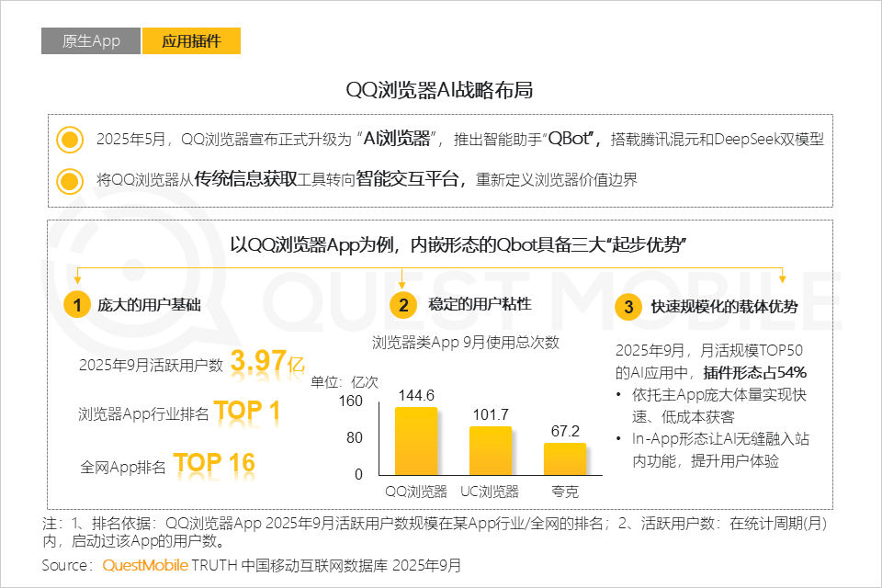Click the TOP 16 ranking label

point(216,462)
